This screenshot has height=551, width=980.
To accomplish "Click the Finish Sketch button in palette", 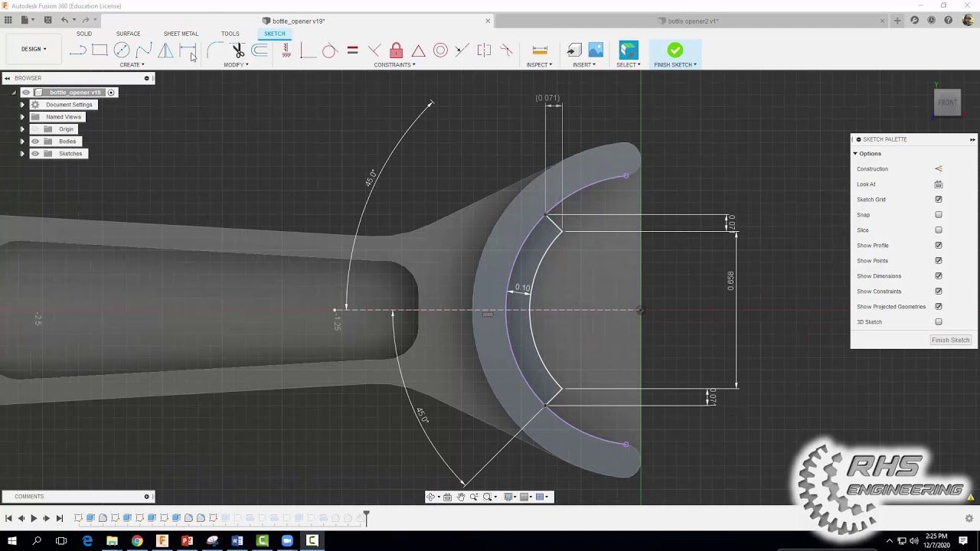I will coord(950,340).
